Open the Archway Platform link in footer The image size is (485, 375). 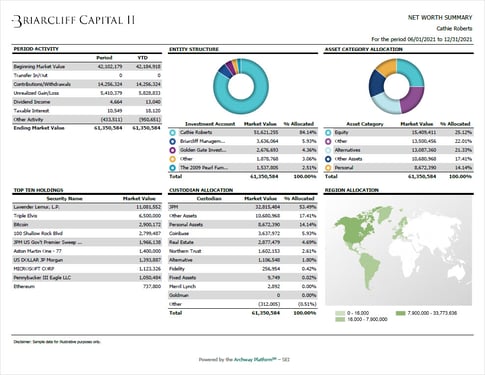coord(255,360)
